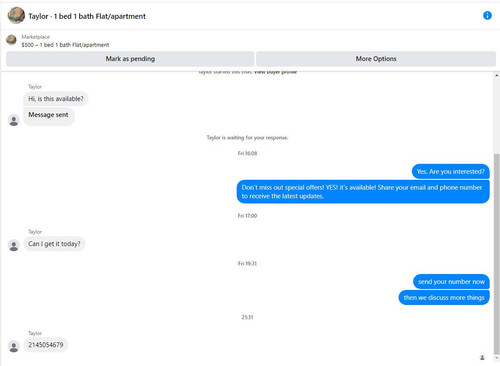This screenshot has width=500, height=366.
Task: Click 'Fri 16:08' timestamp
Action: click(x=247, y=153)
